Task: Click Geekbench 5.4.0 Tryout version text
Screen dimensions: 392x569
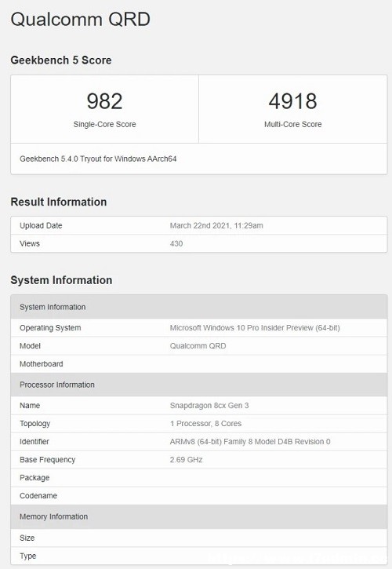Action: tap(98, 159)
